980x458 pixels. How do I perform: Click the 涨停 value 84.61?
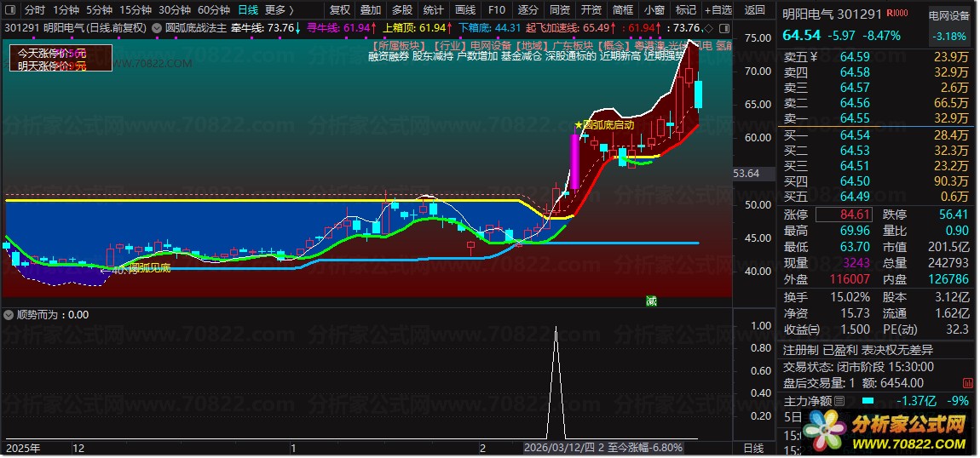(844, 215)
